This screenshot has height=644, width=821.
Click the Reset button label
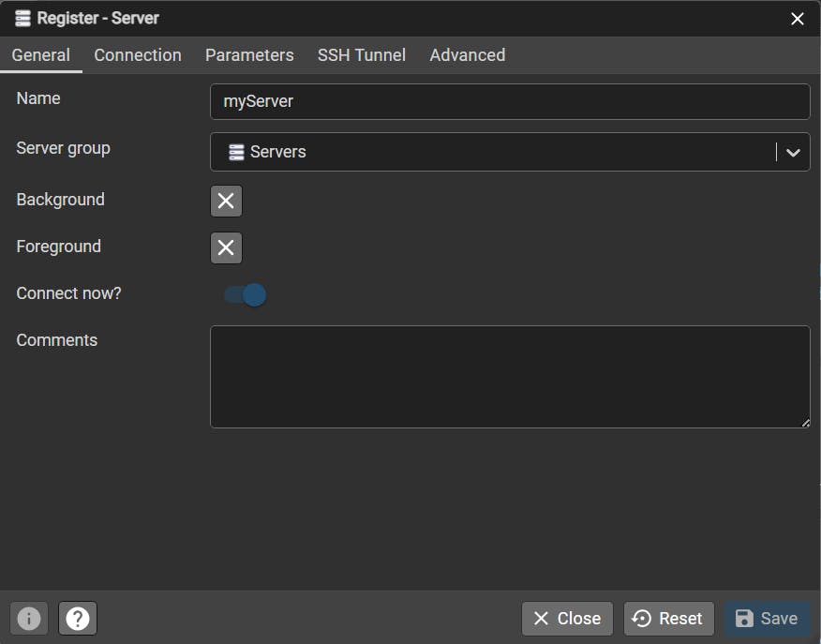pyautogui.click(x=680, y=619)
